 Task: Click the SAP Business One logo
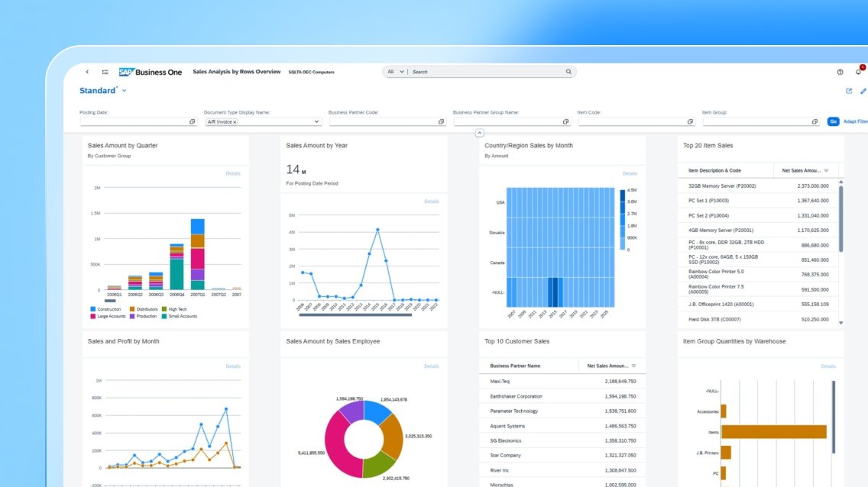[x=150, y=72]
